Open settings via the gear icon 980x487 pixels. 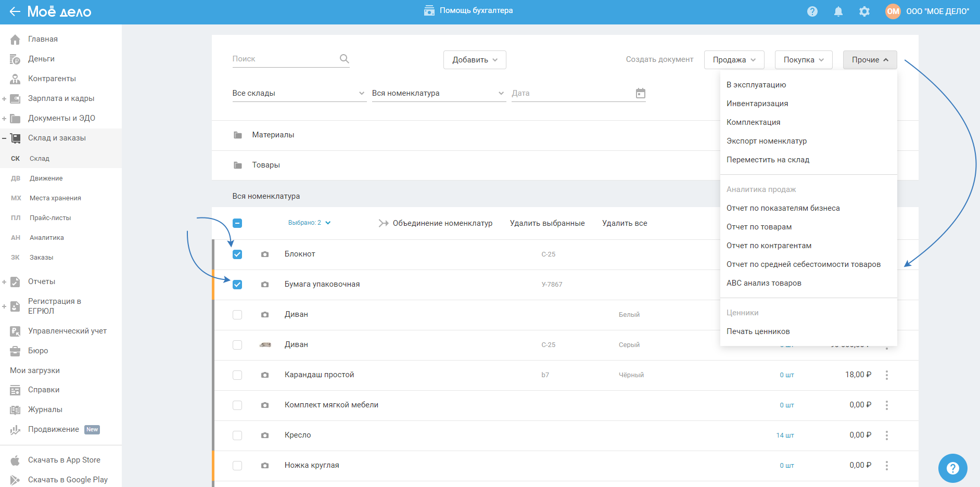(864, 11)
